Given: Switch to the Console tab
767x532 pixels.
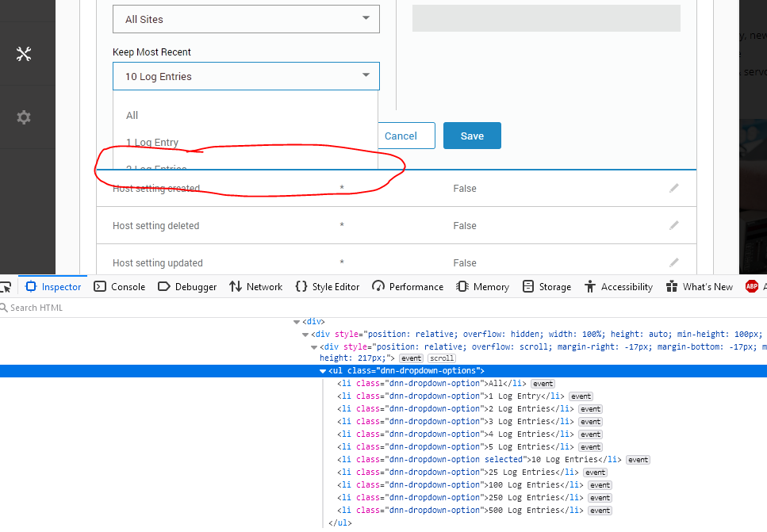Looking at the screenshot, I should 119,286.
